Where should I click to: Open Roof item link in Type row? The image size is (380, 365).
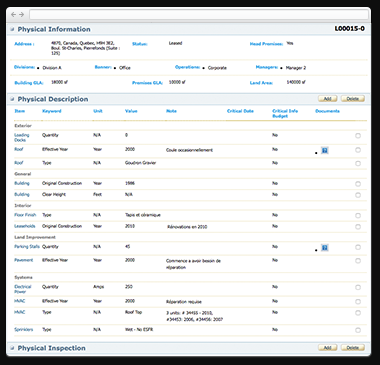(x=19, y=163)
